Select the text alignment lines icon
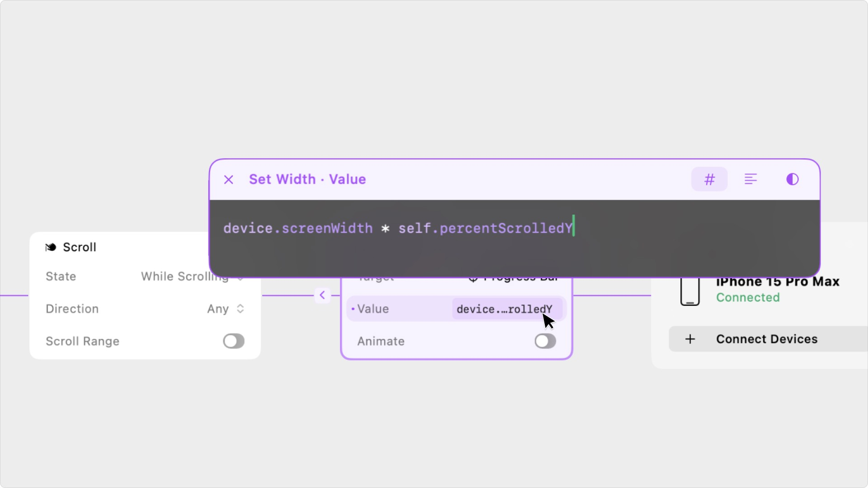Viewport: 868px width, 488px height. (x=750, y=179)
